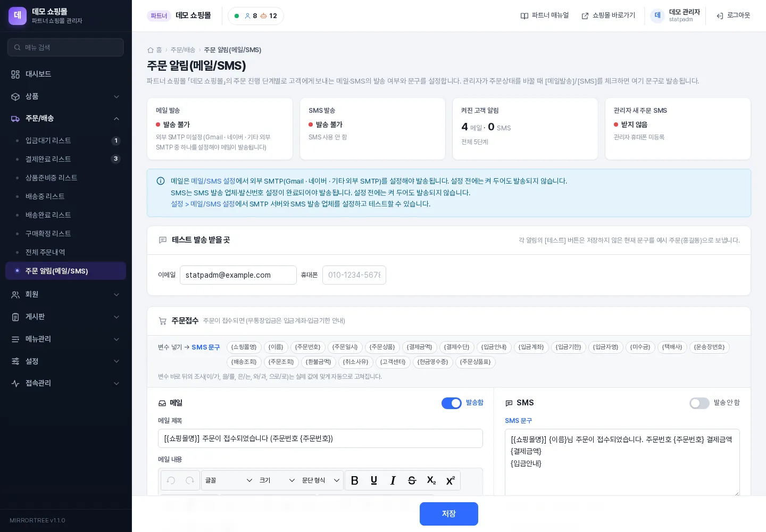Expand the 상품 sidebar section
This screenshot has width=766, height=532.
pyautogui.click(x=116, y=97)
